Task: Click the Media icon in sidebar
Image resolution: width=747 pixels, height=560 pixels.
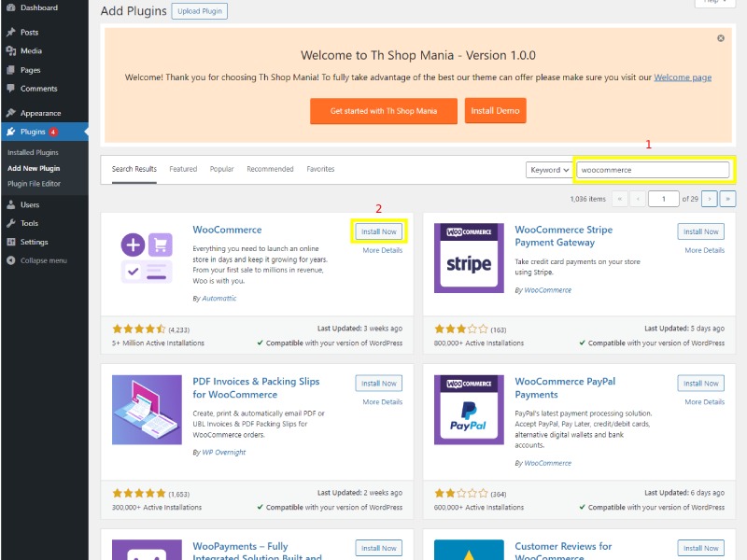Action: [11, 51]
